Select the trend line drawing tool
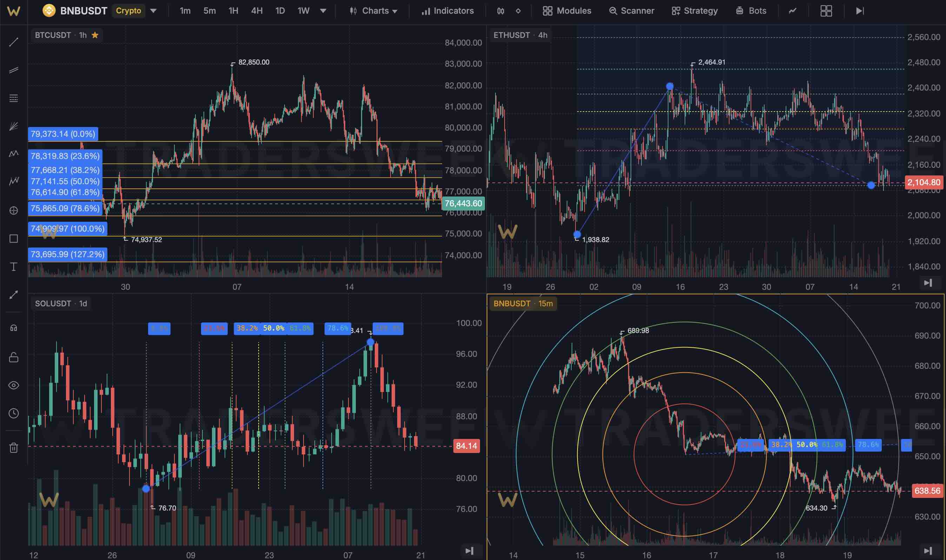The height and width of the screenshot is (560, 946). [14, 42]
